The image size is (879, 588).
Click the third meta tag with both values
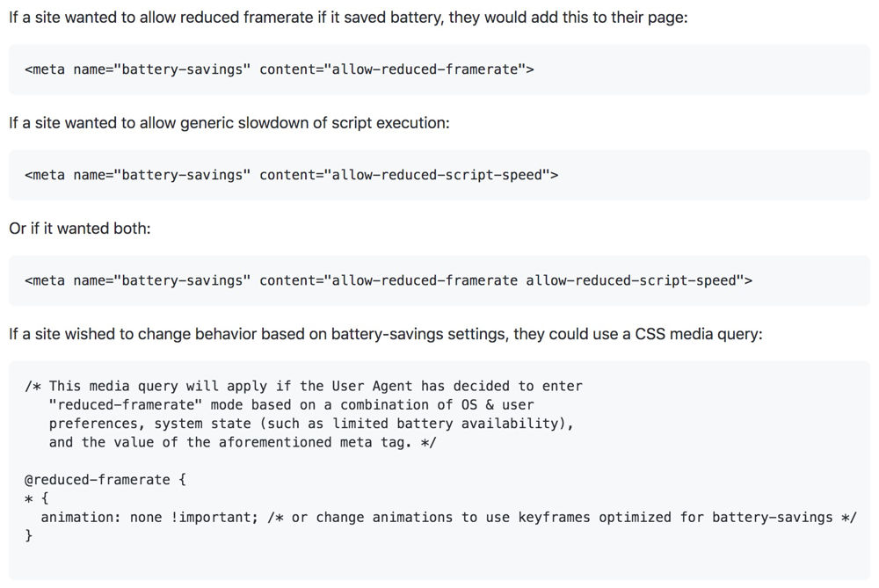(389, 280)
